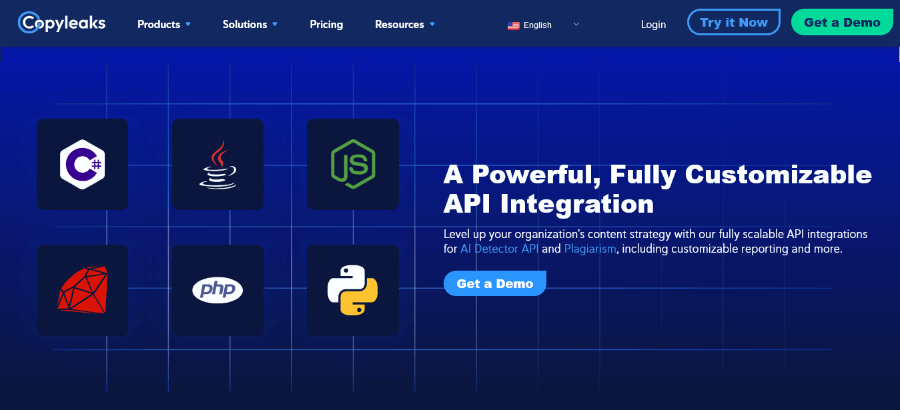Viewport: 900px width, 410px height.
Task: Open the Plagiarism link
Action: 590,250
